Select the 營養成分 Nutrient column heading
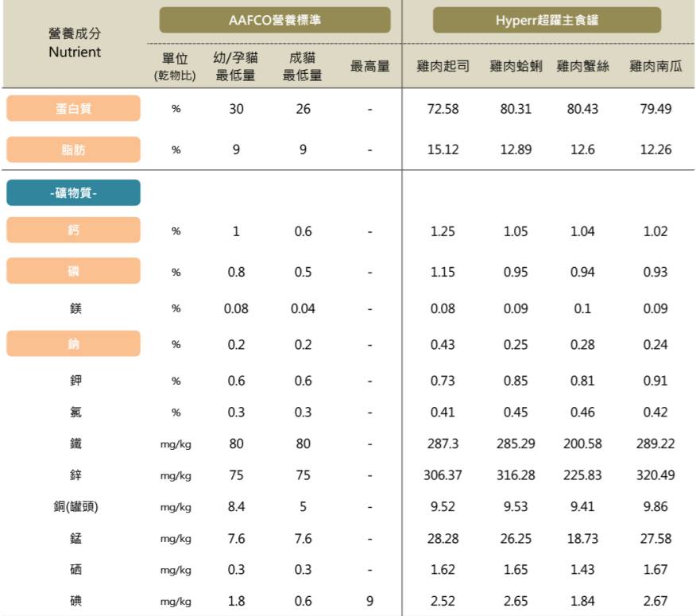 75,43
